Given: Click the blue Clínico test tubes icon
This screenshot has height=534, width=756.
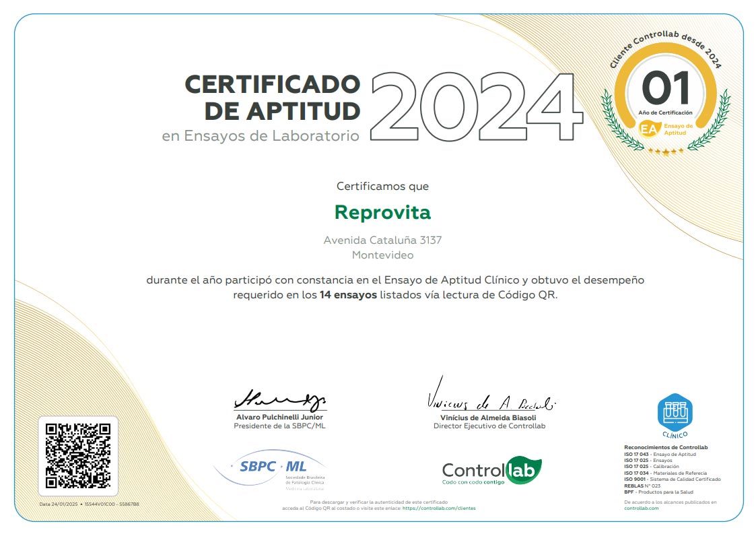Looking at the screenshot, I should click(x=675, y=413).
